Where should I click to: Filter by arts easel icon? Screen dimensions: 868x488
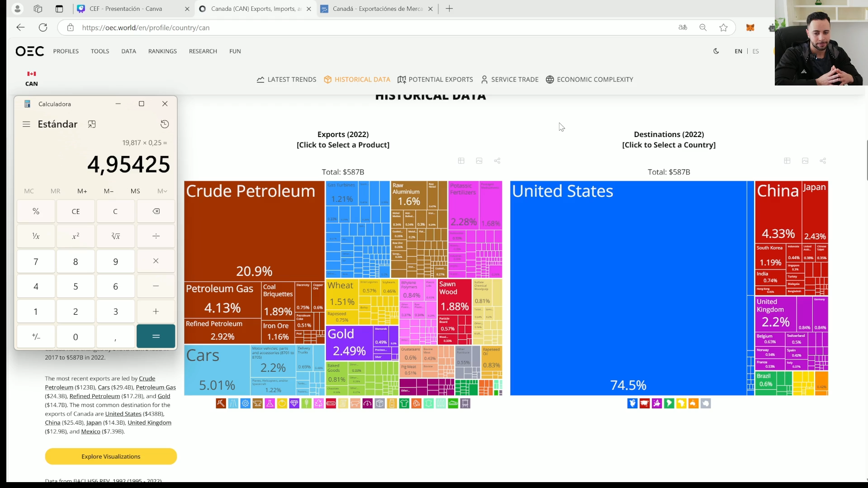pyautogui.click(x=465, y=403)
